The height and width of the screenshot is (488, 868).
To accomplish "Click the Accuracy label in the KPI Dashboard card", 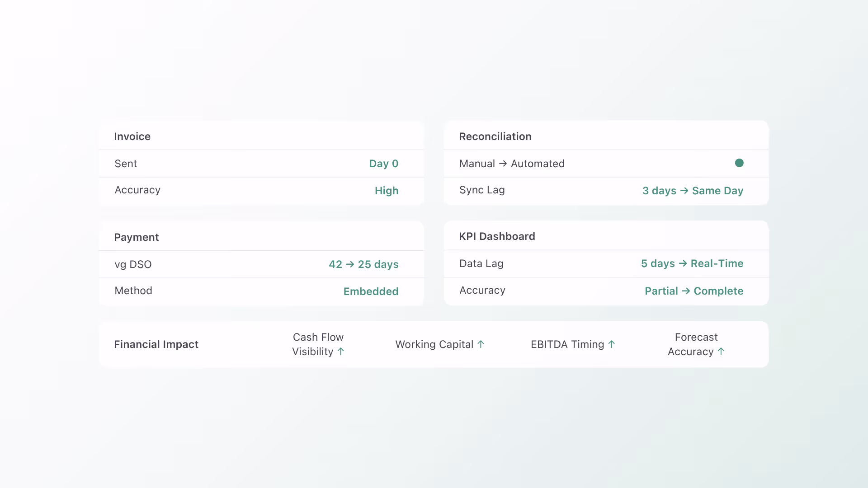I will pyautogui.click(x=482, y=291).
